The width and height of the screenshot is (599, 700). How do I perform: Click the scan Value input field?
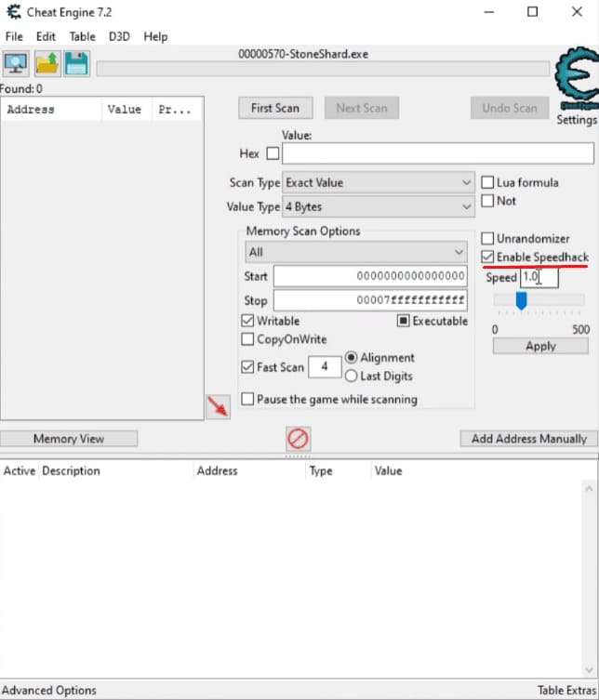click(x=438, y=153)
